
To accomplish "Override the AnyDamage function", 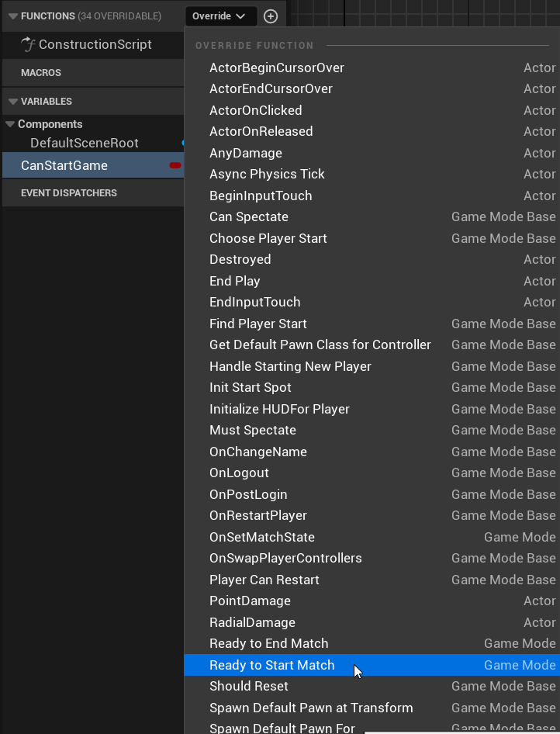I will (245, 153).
